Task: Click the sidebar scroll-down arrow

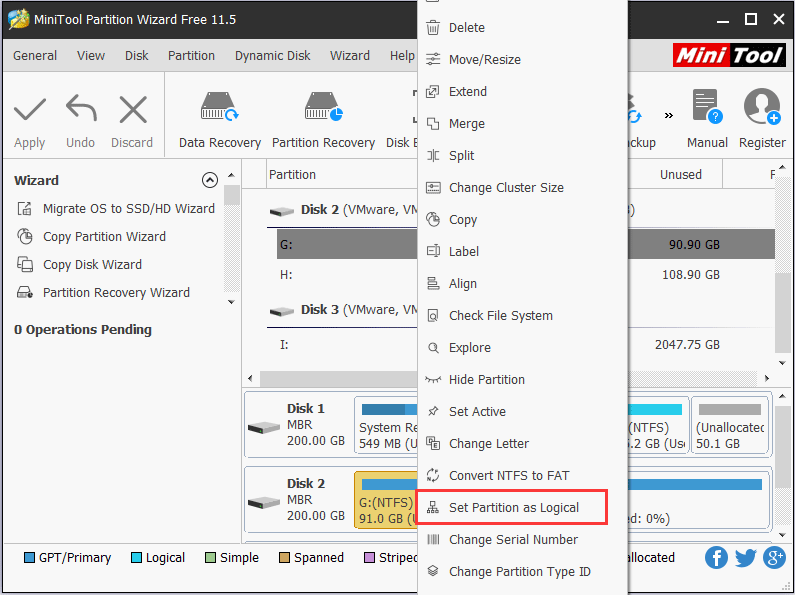Action: click(x=231, y=302)
